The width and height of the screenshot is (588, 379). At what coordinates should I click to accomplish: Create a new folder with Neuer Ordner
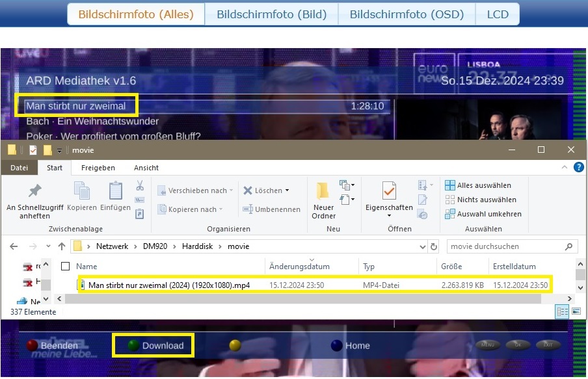coord(323,201)
